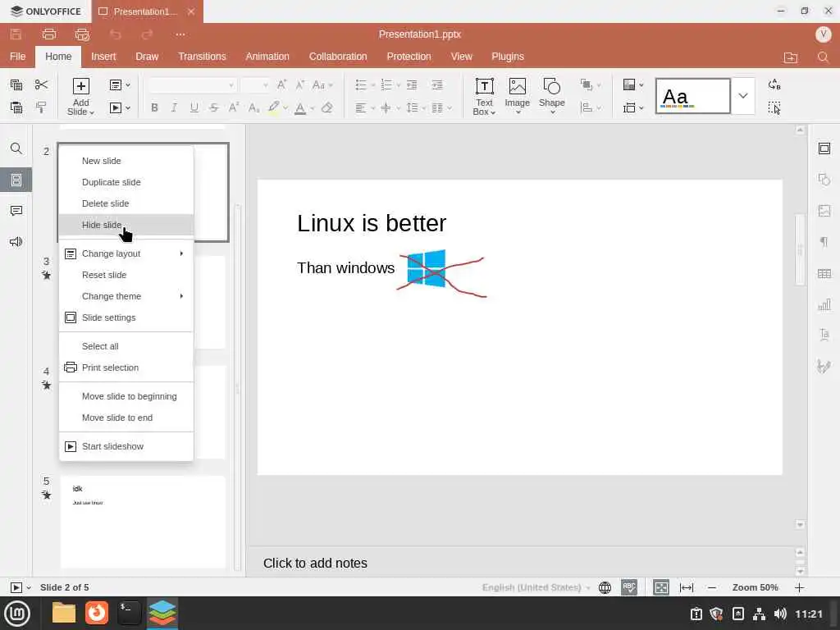Open the document language dropdown in status bar

point(536,587)
